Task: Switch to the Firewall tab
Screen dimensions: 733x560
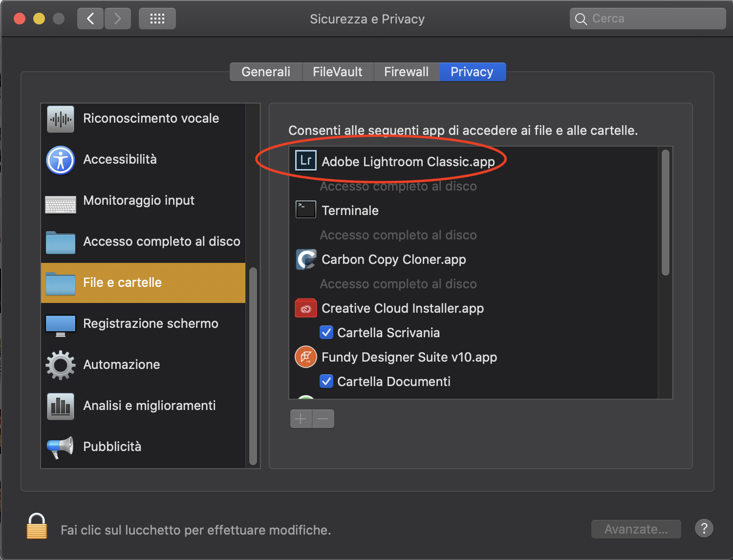Action: pyautogui.click(x=406, y=72)
